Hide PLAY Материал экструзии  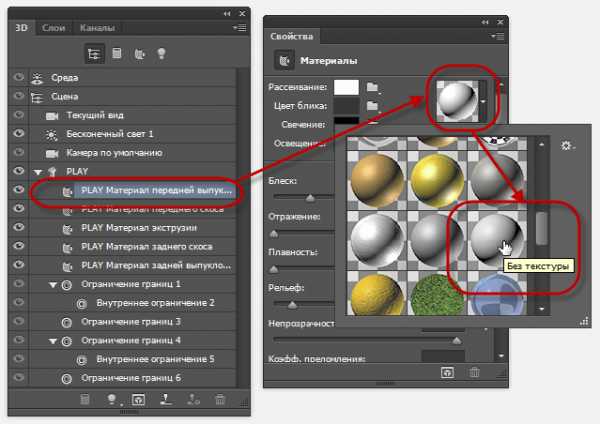18,227
